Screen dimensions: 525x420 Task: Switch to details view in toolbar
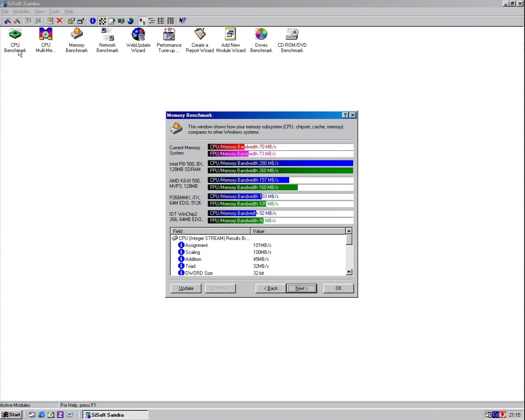[x=171, y=21]
